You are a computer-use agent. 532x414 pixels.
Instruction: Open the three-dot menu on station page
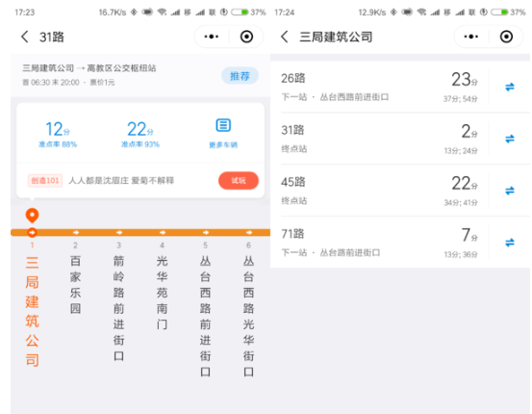[x=471, y=37]
